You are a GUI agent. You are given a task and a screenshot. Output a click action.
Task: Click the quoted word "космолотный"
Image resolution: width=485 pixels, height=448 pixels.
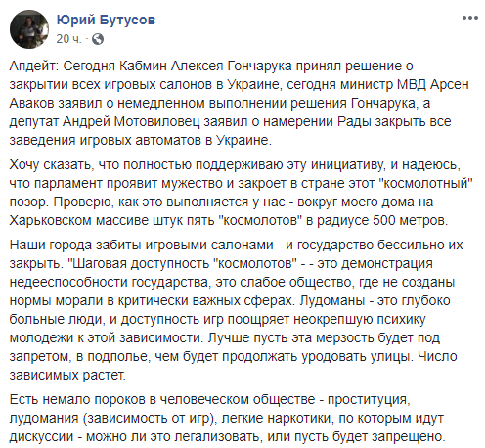coord(426,183)
